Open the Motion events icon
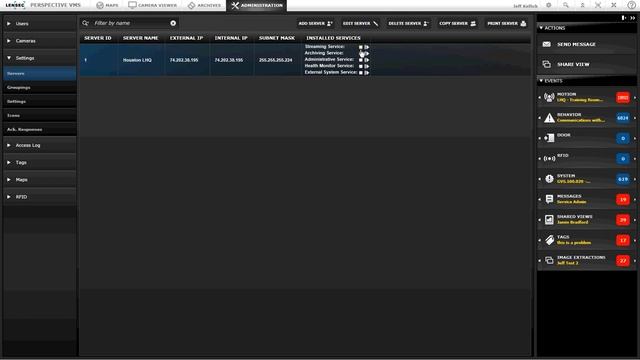The height and width of the screenshot is (360, 640). [549, 97]
